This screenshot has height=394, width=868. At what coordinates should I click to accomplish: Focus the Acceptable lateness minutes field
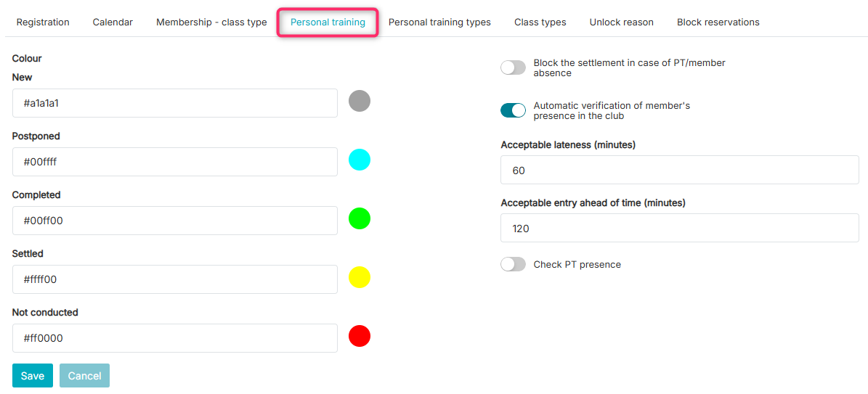coord(680,170)
